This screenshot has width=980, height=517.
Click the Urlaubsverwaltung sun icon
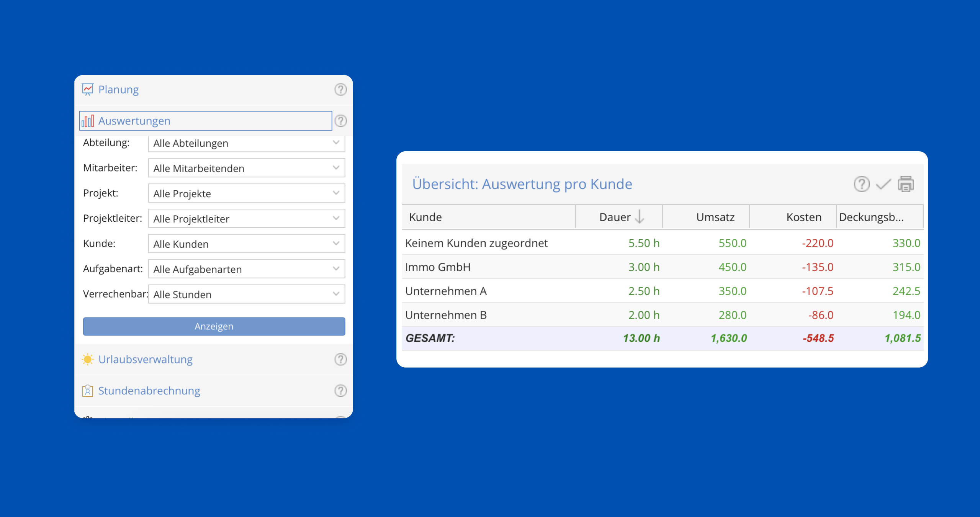[x=88, y=359]
